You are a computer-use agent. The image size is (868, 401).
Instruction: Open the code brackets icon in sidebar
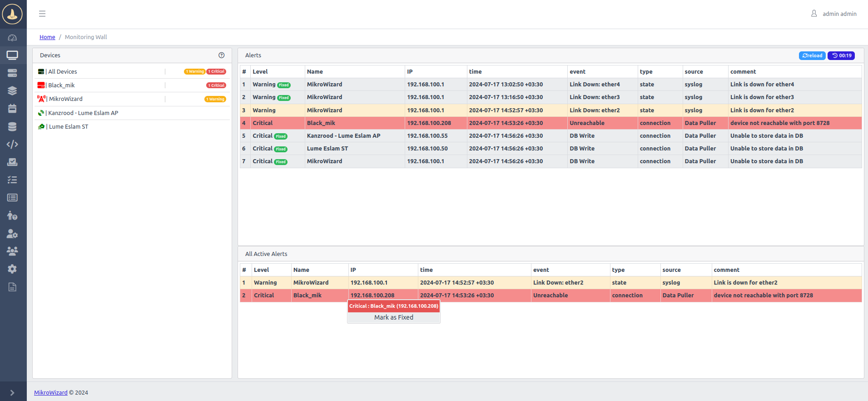pyautogui.click(x=12, y=145)
